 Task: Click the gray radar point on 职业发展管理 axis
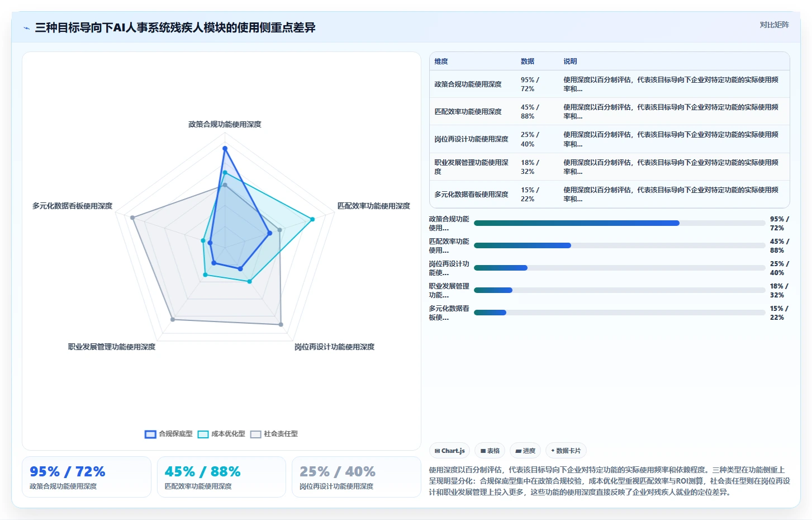coord(173,319)
